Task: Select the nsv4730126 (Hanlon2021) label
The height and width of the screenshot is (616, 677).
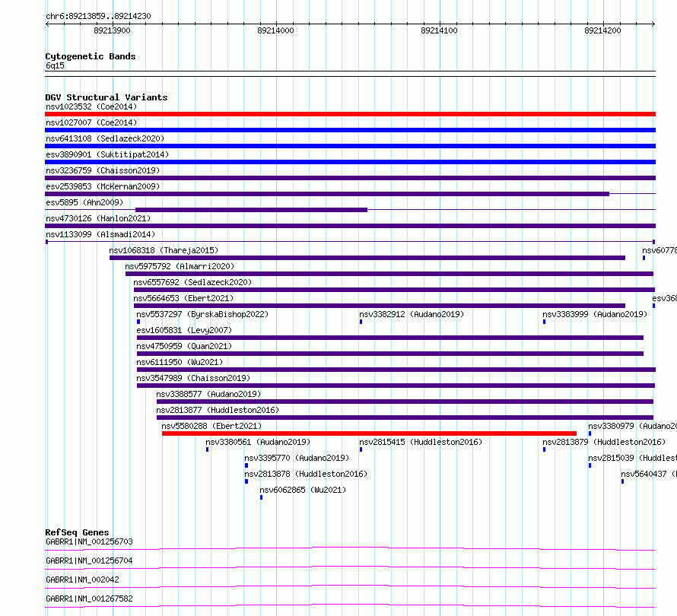Action: coord(98,218)
